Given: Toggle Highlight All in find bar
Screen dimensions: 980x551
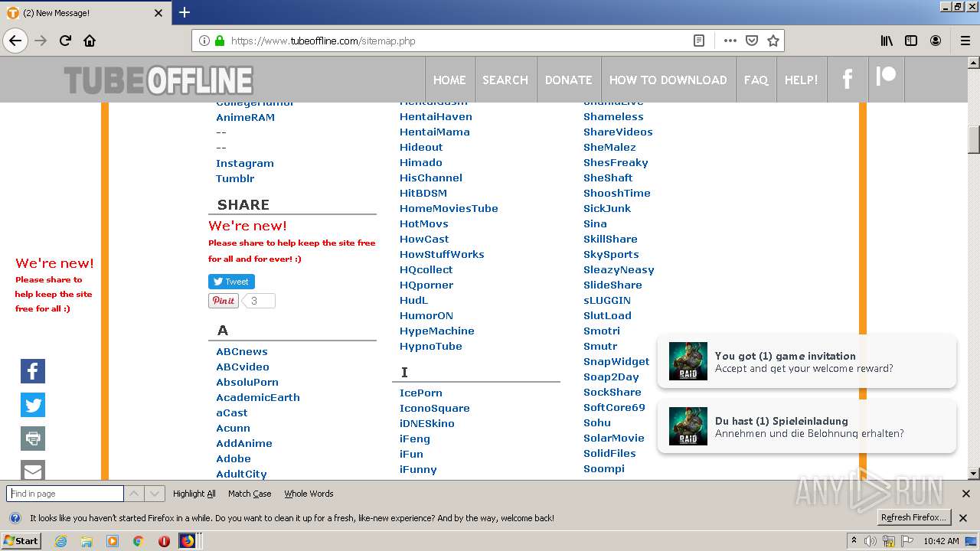Looking at the screenshot, I should point(194,494).
